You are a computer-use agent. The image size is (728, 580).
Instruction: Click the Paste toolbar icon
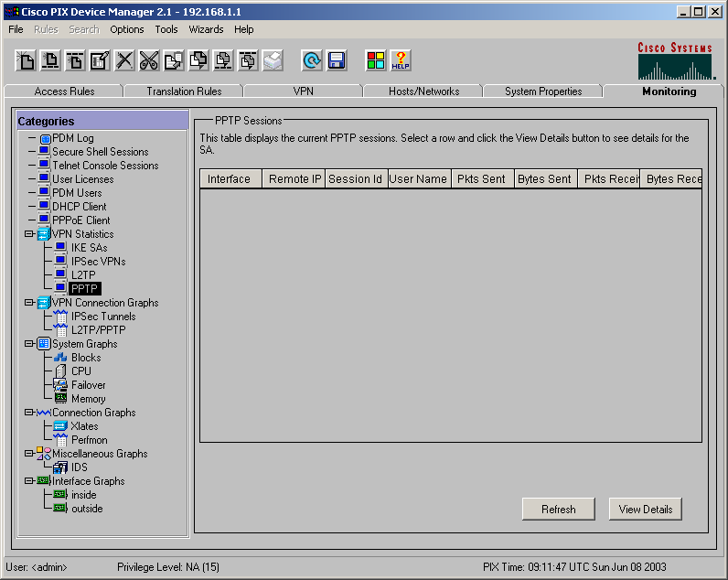[198, 60]
